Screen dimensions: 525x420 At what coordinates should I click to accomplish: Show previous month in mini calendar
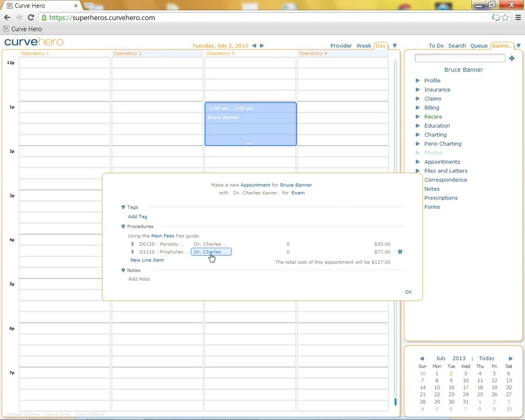[422, 358]
